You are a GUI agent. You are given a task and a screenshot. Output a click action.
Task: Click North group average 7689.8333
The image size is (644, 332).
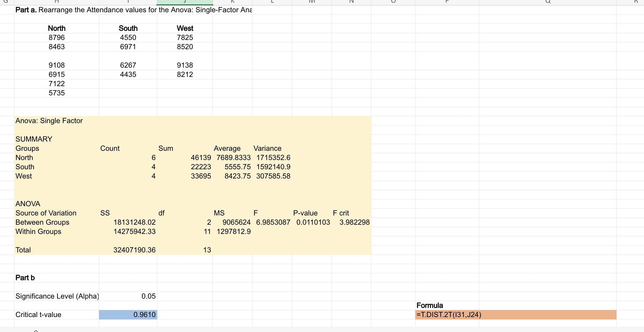pyautogui.click(x=233, y=158)
